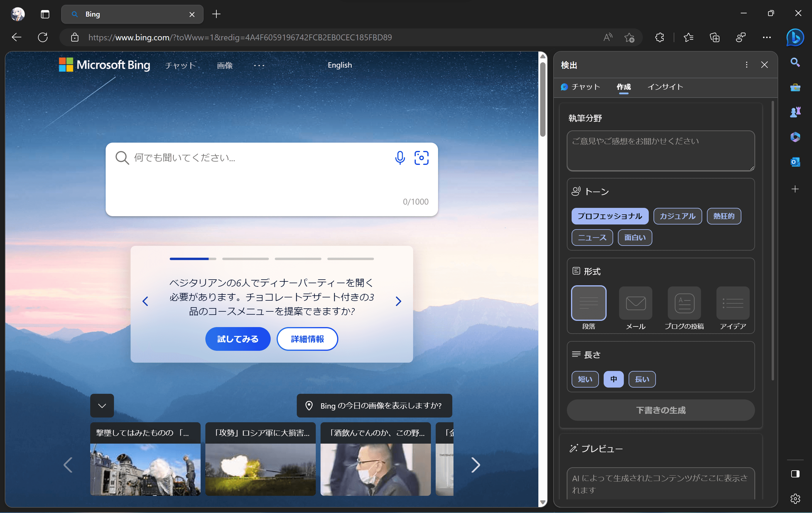
Task: Open sidebar Games chess icon
Action: click(795, 112)
